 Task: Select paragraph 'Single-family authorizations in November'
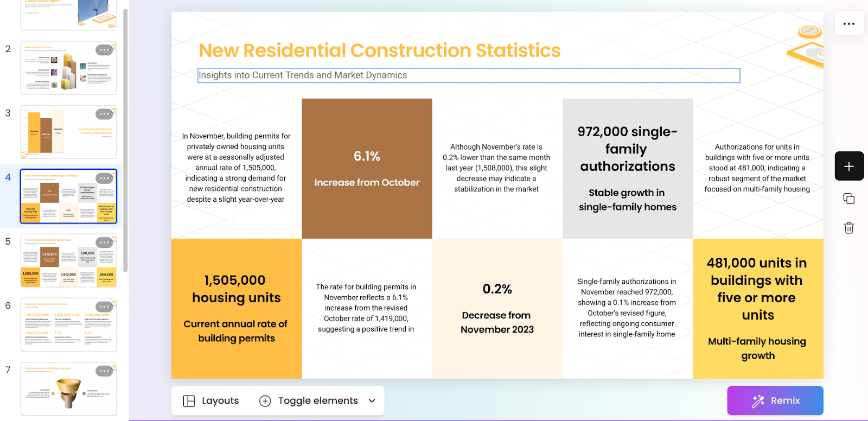click(627, 308)
